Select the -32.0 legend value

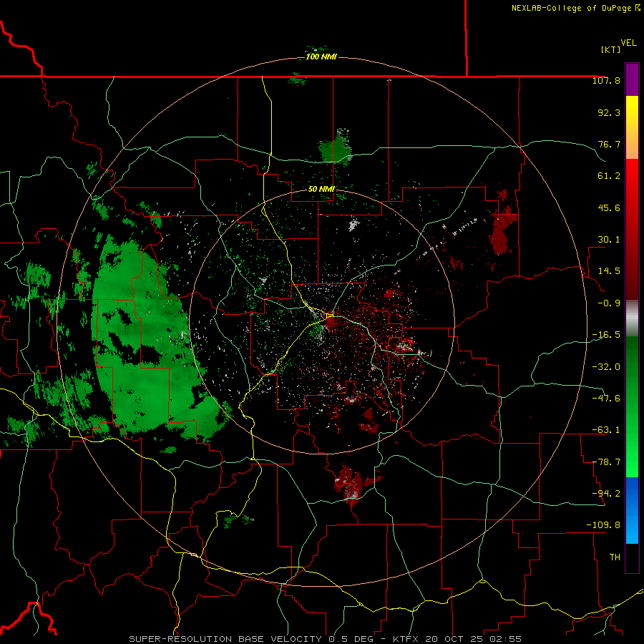click(606, 367)
